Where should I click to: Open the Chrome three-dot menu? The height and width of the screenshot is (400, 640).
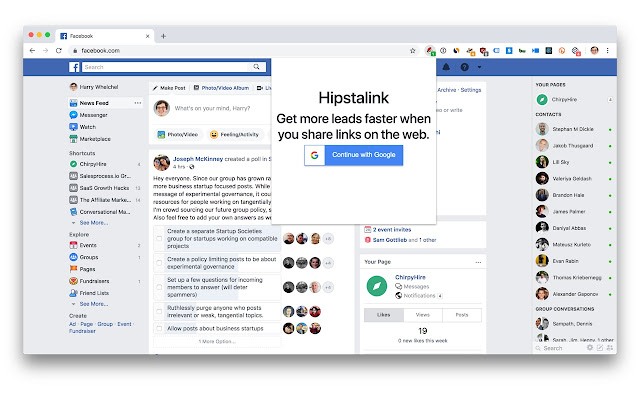coord(607,51)
